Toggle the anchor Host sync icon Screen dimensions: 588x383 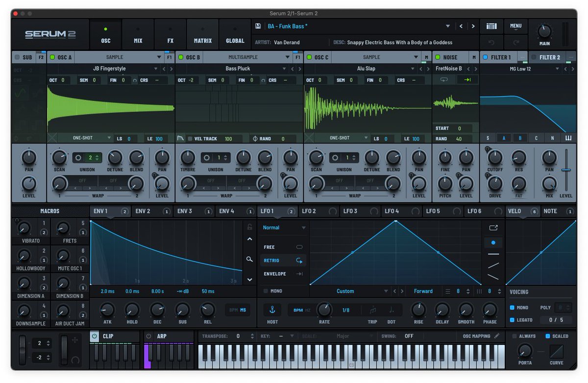[x=272, y=310]
